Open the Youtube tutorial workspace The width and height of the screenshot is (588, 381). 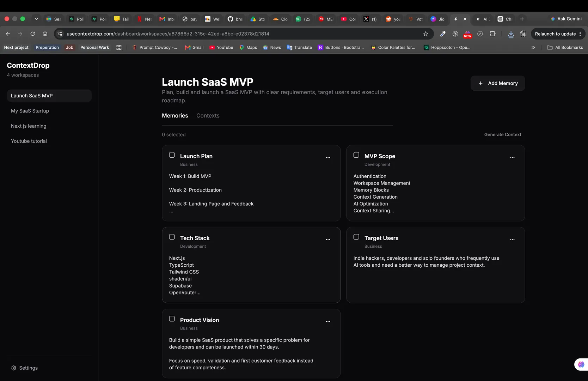(49, 141)
